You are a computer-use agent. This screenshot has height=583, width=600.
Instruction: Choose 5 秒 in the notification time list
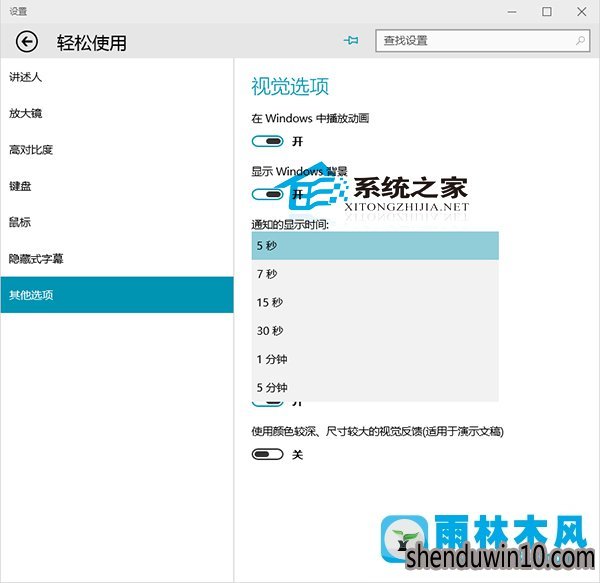[375, 246]
